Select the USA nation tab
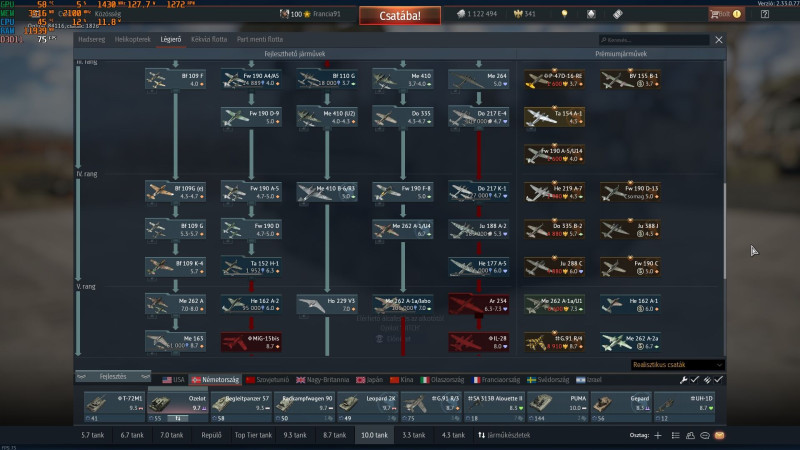This screenshot has height=450, width=800. point(173,380)
